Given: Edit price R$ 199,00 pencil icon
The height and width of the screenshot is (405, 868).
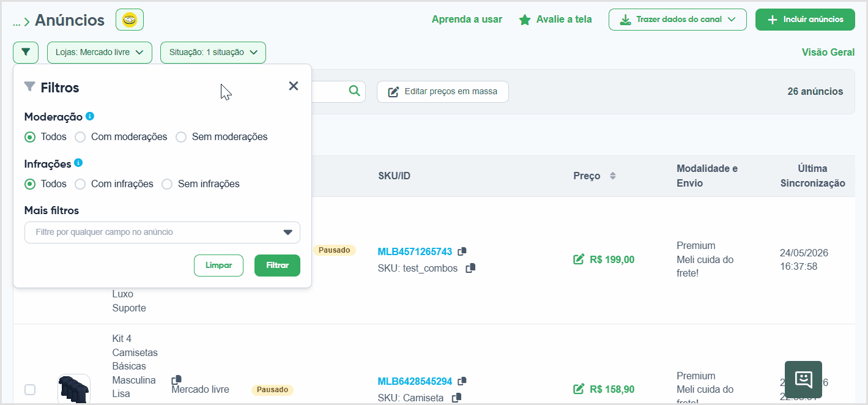Looking at the screenshot, I should tap(579, 259).
